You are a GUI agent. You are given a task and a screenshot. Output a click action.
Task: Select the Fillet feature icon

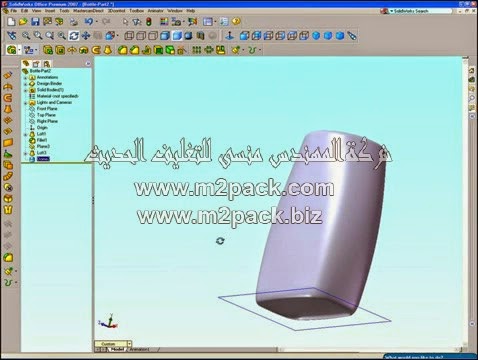tap(123, 50)
